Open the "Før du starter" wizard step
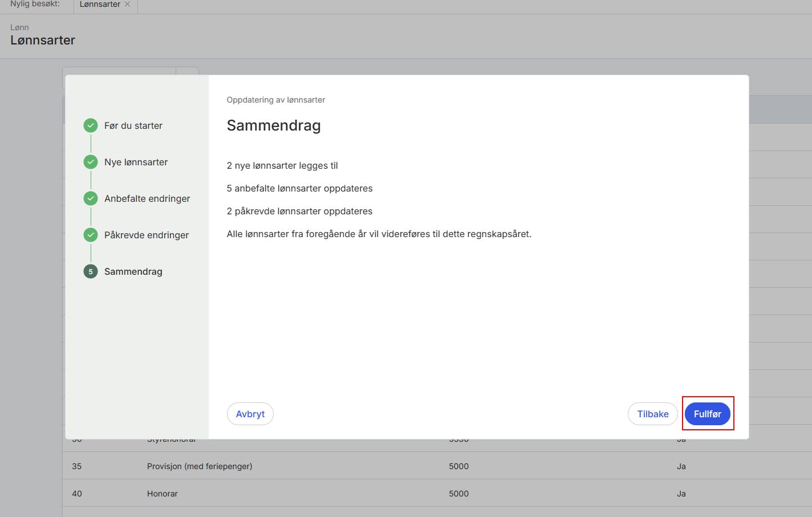The height and width of the screenshot is (517, 812). coord(133,125)
